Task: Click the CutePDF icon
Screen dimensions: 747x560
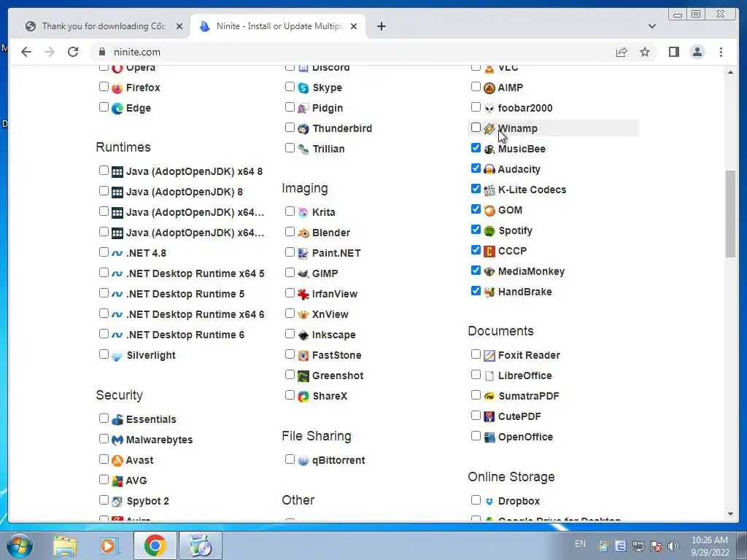Action: pos(489,417)
